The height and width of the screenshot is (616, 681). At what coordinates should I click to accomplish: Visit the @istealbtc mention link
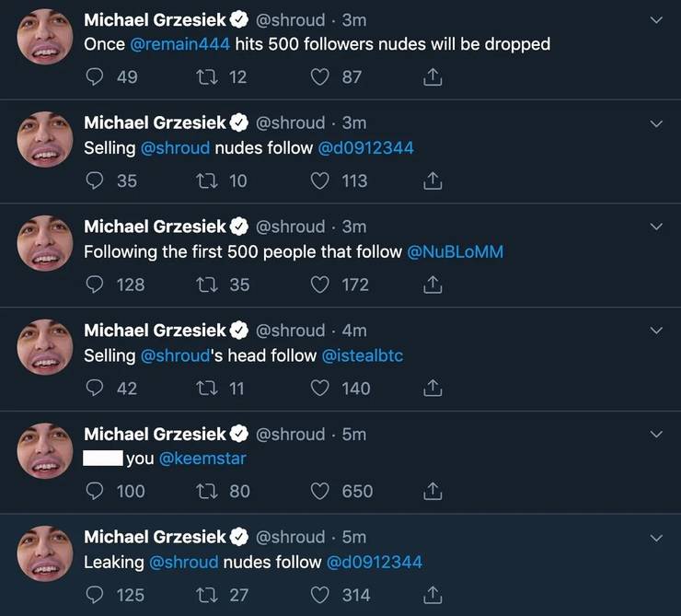(362, 355)
